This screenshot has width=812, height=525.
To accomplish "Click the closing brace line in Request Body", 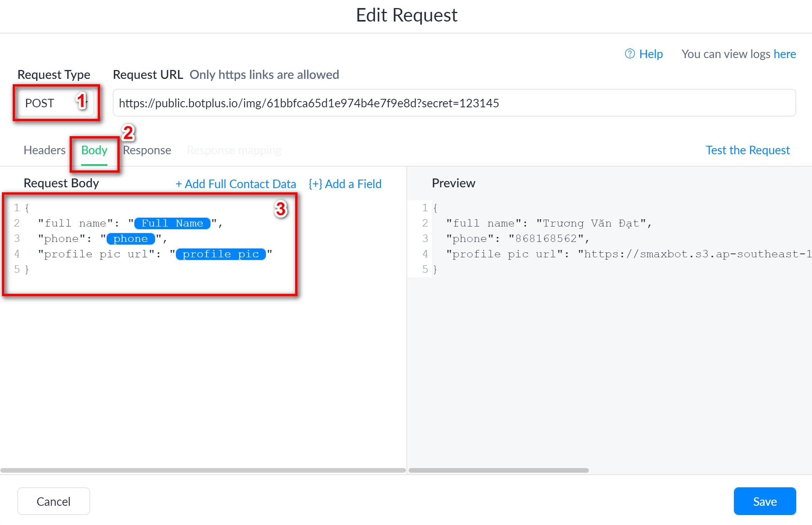I will click(x=27, y=269).
